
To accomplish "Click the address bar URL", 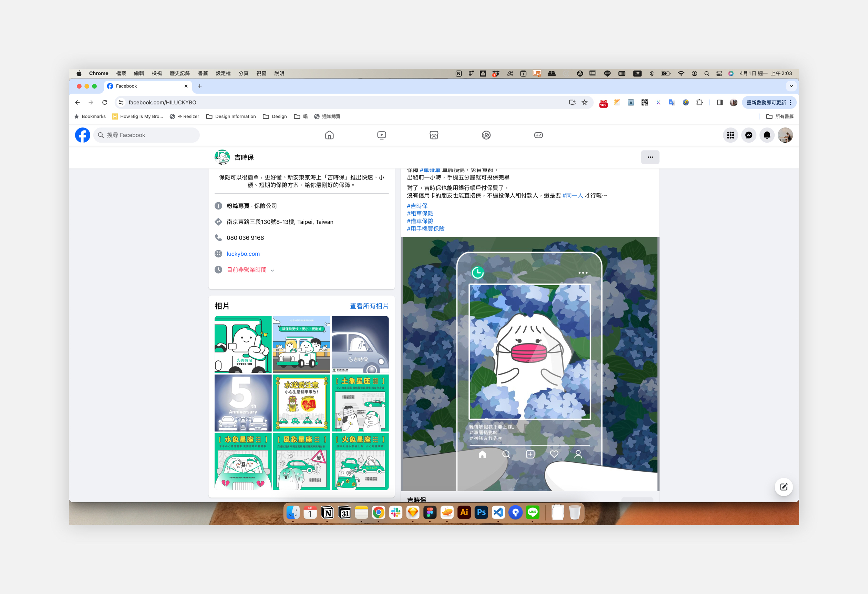I will (163, 102).
